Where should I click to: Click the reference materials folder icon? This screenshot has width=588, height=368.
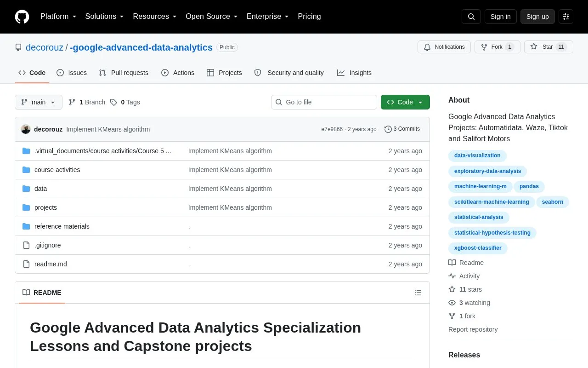[x=26, y=226]
